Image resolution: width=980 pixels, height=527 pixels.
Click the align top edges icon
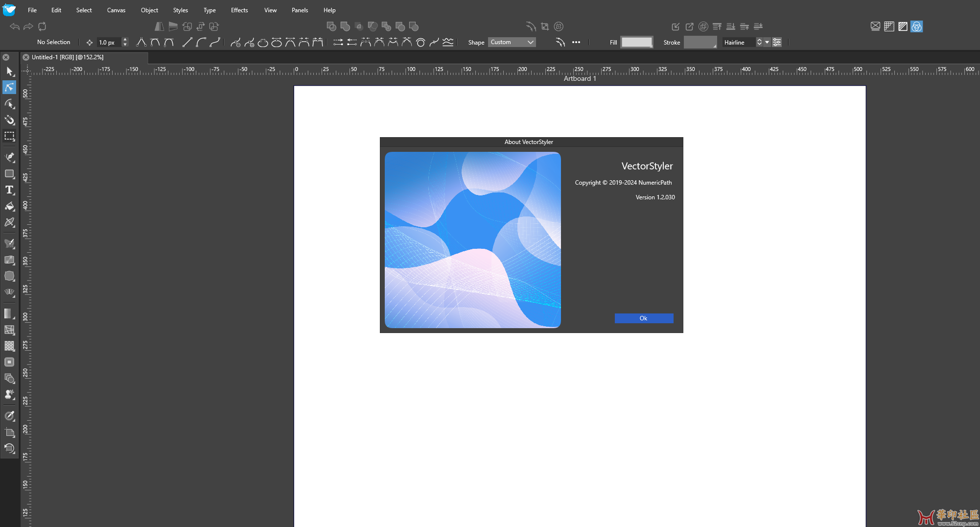(x=717, y=26)
